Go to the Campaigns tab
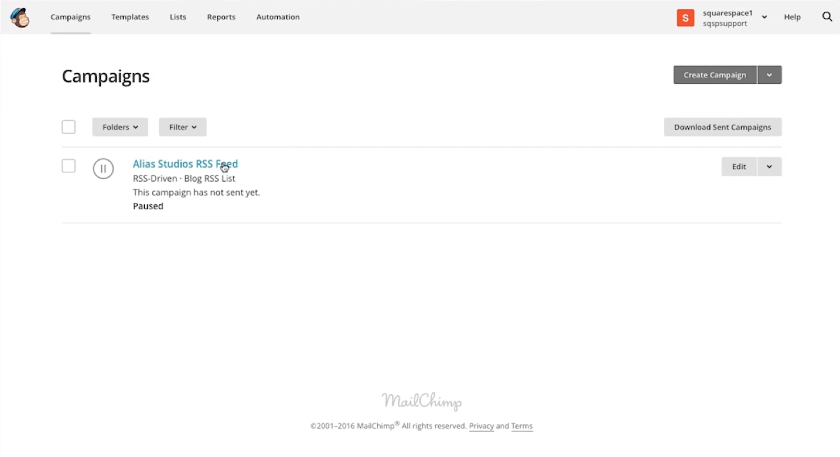Image resolution: width=840 pixels, height=457 pixels. [70, 17]
